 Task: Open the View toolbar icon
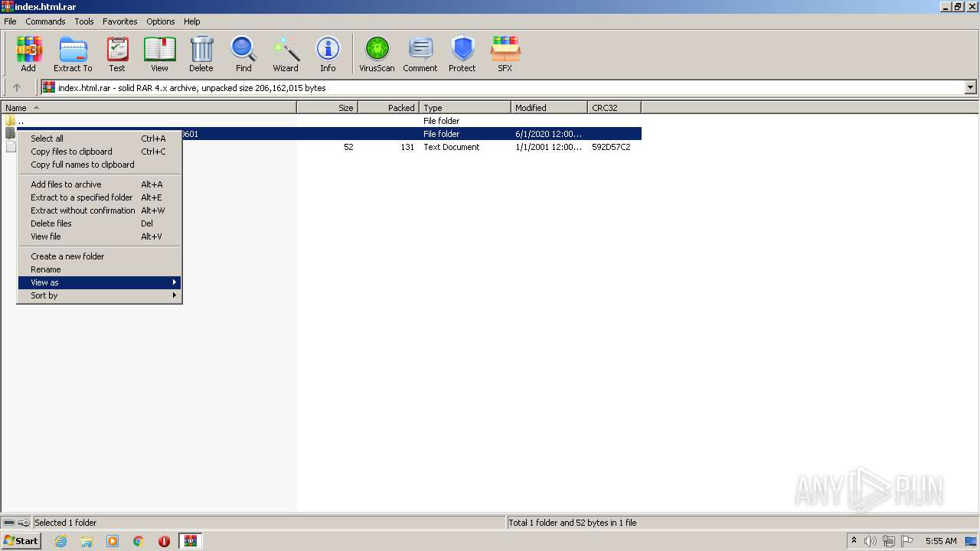click(159, 54)
